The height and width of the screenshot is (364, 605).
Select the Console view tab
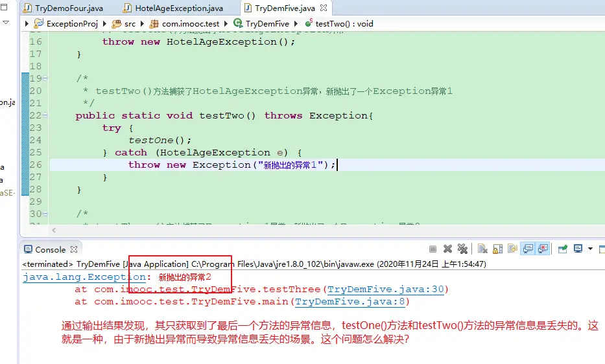[50, 250]
